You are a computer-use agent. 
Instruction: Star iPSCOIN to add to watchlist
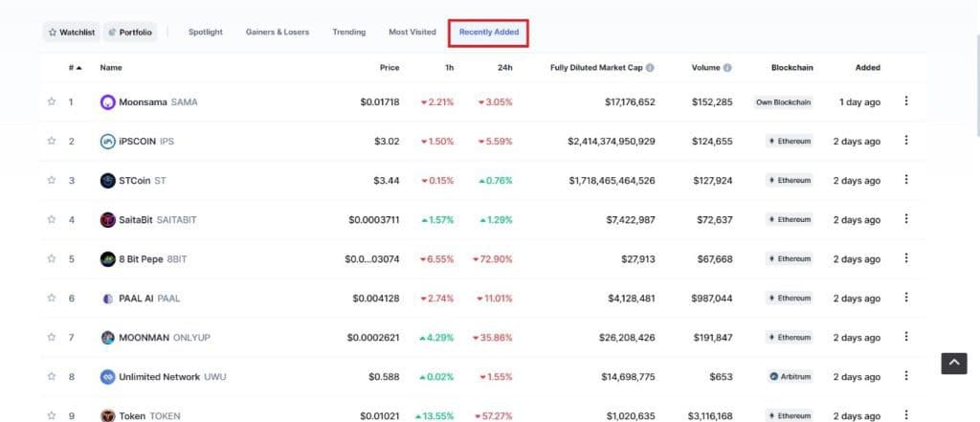tap(52, 141)
